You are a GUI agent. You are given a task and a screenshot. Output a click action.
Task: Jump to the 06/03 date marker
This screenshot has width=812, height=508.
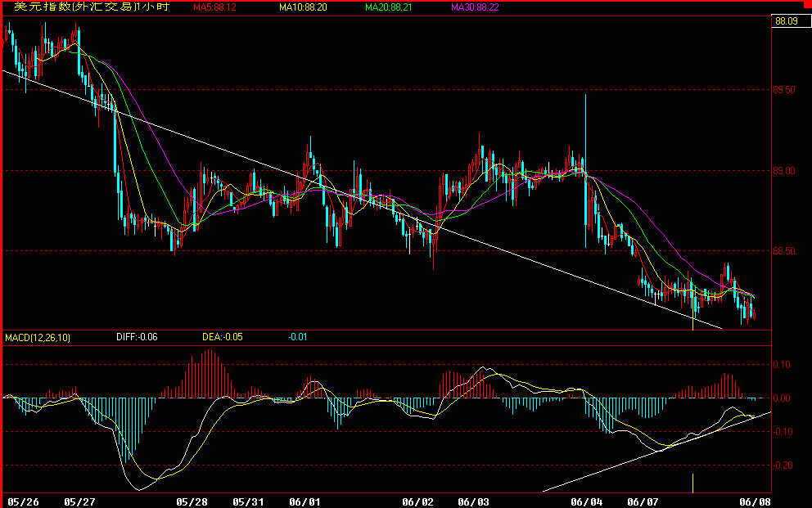coord(473,500)
